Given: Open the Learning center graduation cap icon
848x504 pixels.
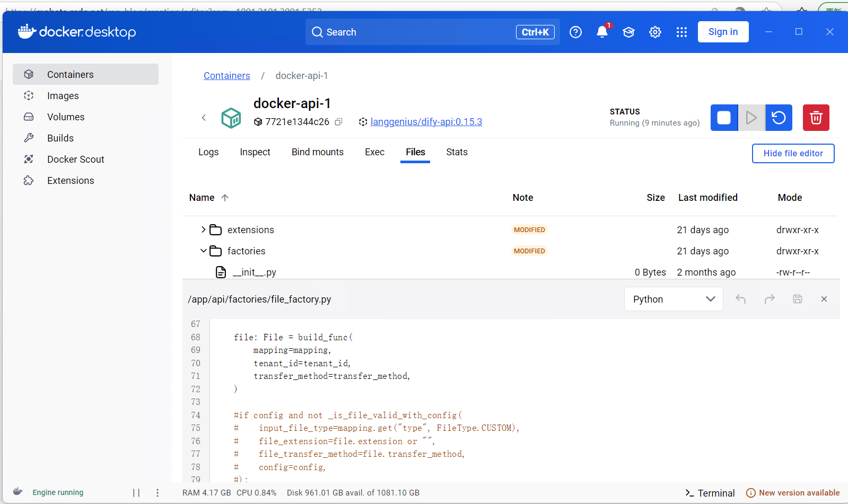Looking at the screenshot, I should coord(628,32).
